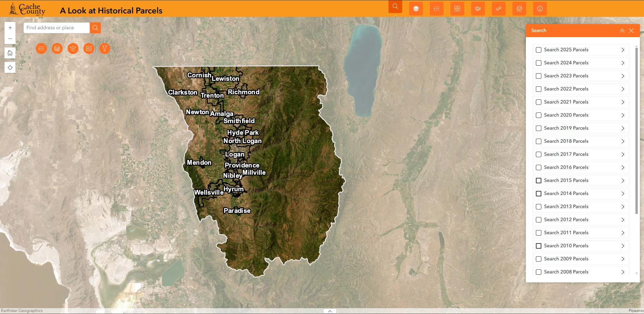This screenshot has width=644, height=314.
Task: Click the Add Data database icon
Action: [57, 48]
